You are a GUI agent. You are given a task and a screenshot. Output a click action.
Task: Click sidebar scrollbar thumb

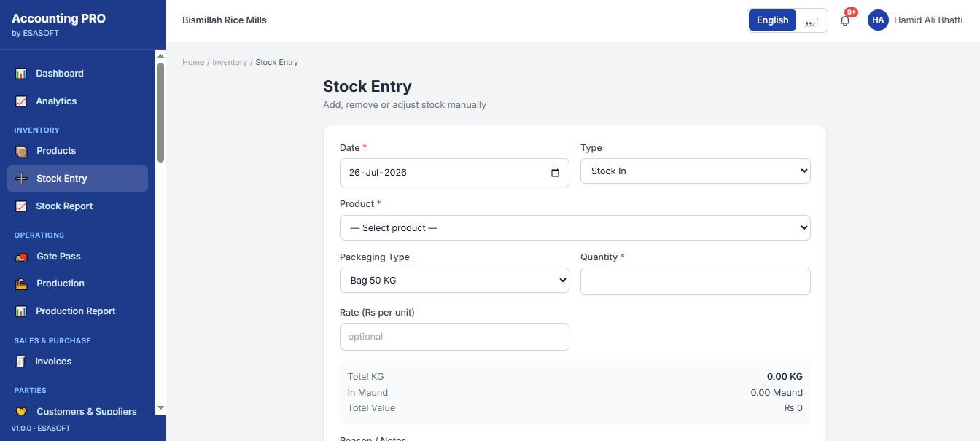pos(160,112)
